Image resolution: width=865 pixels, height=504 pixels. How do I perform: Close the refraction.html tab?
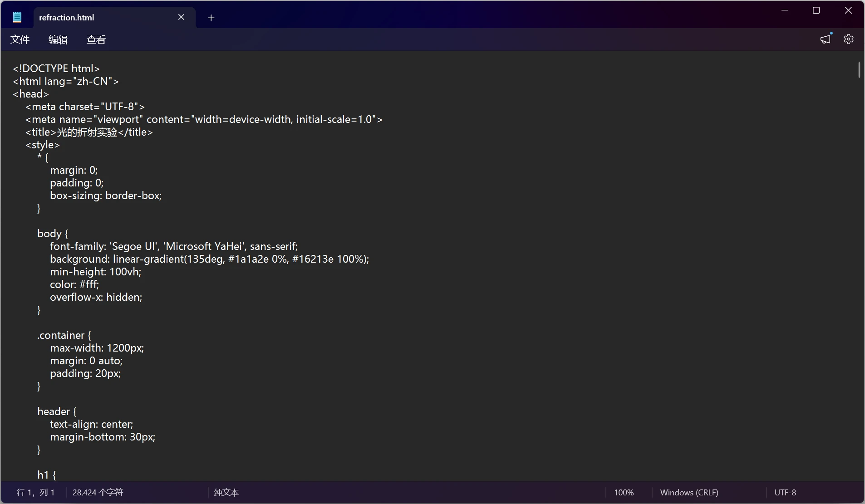[181, 17]
